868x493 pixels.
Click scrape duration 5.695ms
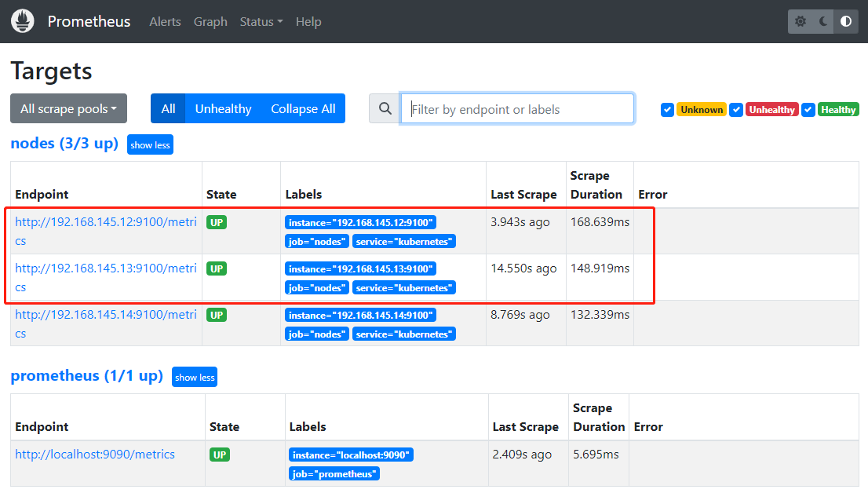(x=596, y=455)
